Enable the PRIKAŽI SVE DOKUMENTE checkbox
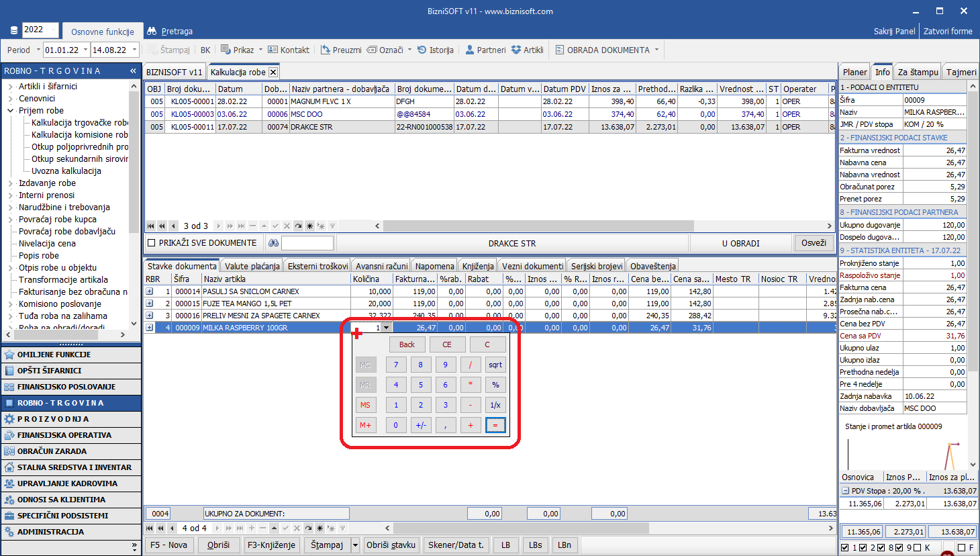980x556 pixels. coord(151,243)
